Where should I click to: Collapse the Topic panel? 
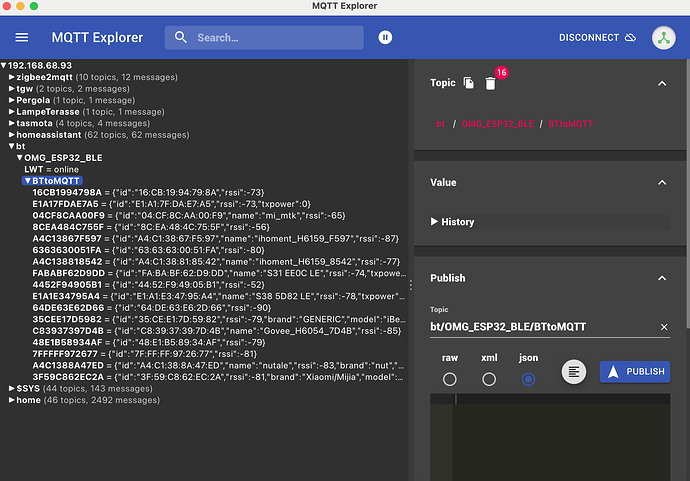662,83
